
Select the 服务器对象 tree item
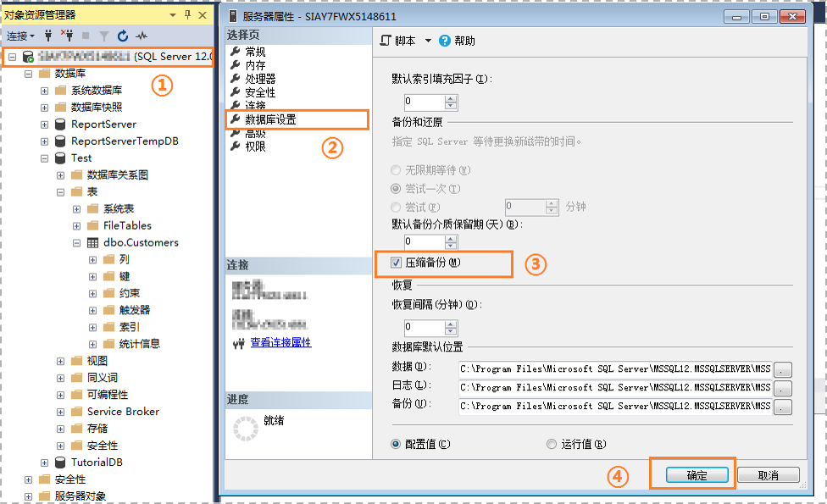(80, 496)
